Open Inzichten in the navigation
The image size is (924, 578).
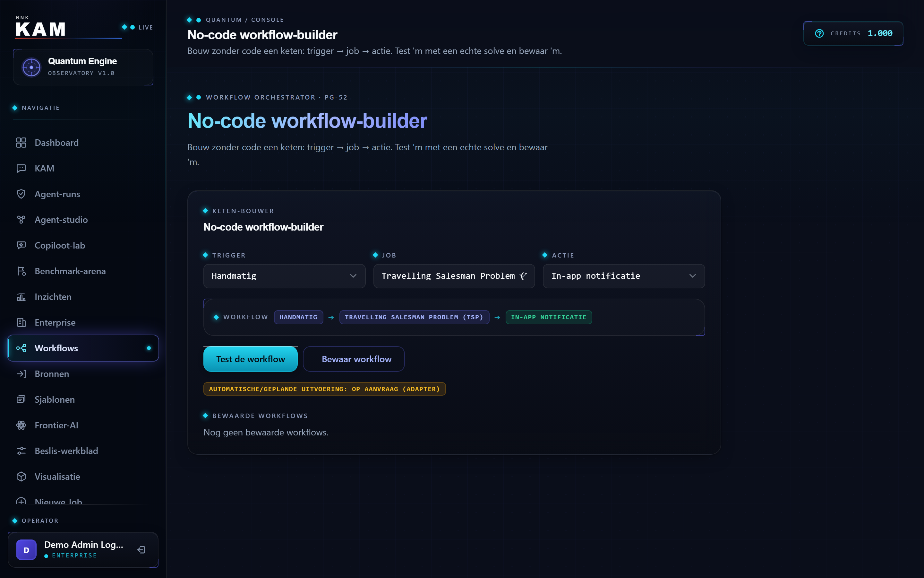point(83,297)
